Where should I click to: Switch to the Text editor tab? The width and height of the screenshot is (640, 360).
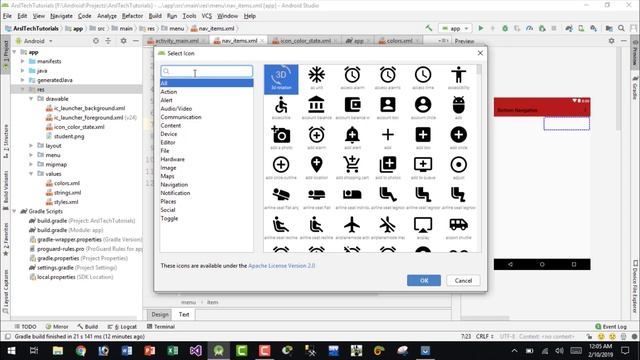pyautogui.click(x=184, y=314)
